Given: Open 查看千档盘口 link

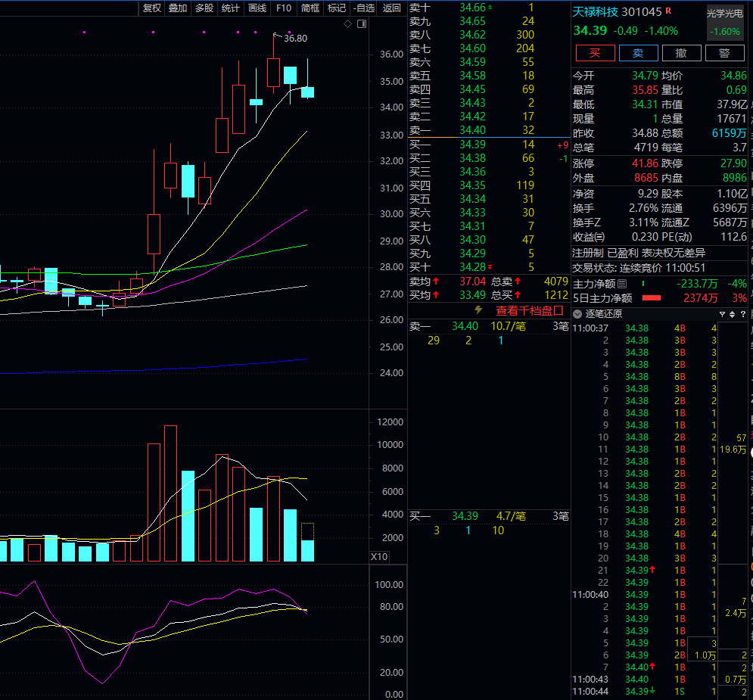Looking at the screenshot, I should (x=529, y=310).
